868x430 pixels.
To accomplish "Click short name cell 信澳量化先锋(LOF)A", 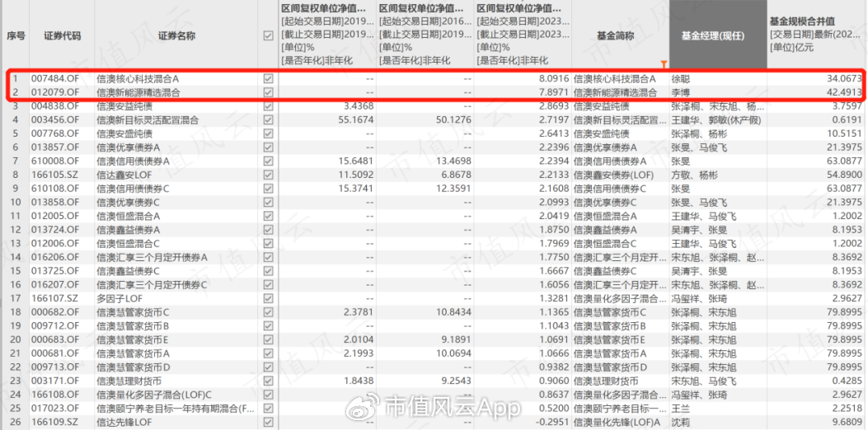I will 616,423.
